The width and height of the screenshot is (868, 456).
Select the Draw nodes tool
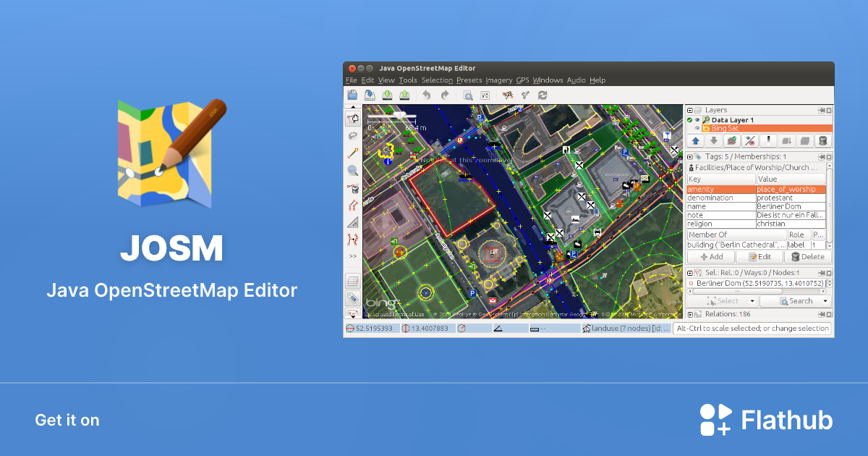[353, 153]
